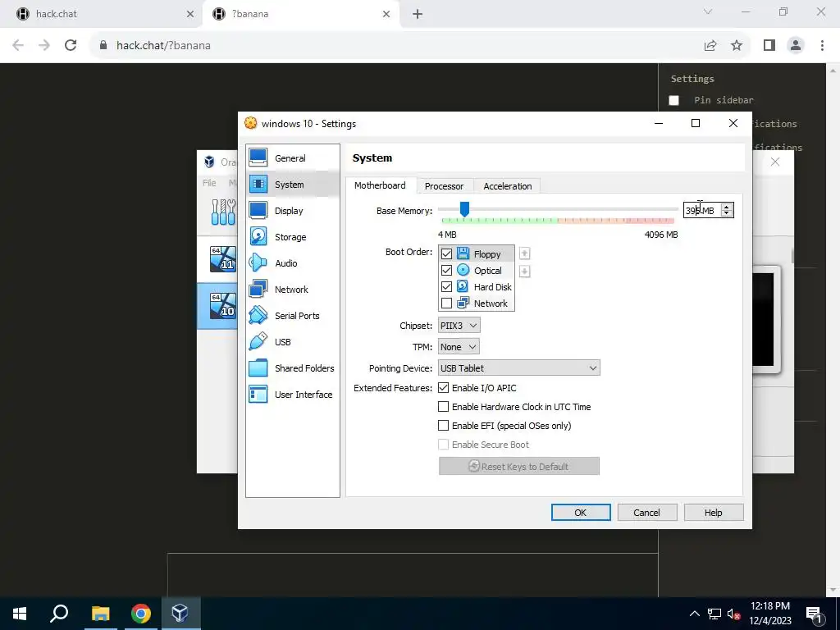The height and width of the screenshot is (630, 840).
Task: Click browser address bar URL
Action: (x=163, y=46)
